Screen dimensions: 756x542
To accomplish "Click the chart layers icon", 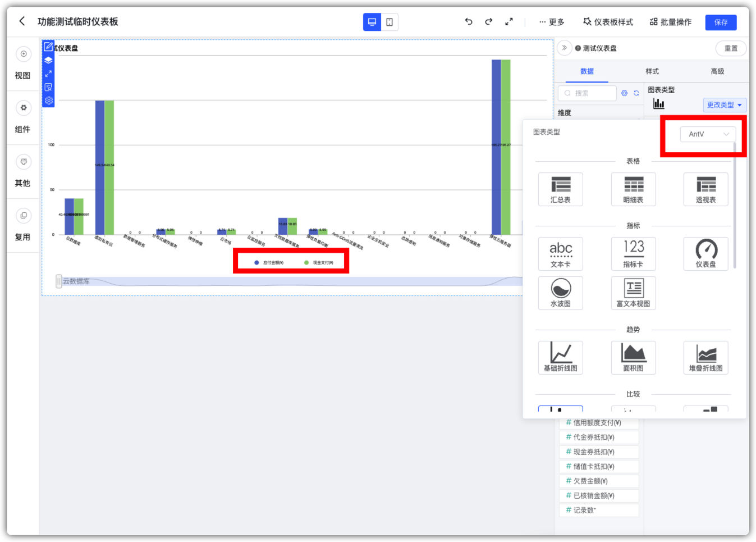I will [x=48, y=60].
